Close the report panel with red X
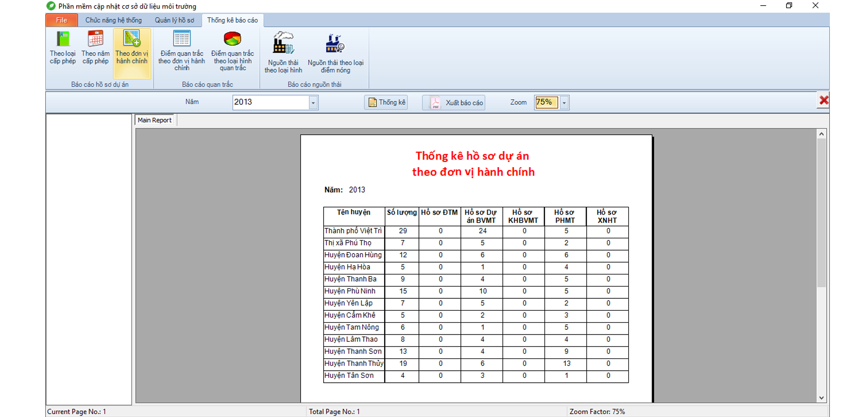Viewport: 868px width, 417px height. pos(824,101)
